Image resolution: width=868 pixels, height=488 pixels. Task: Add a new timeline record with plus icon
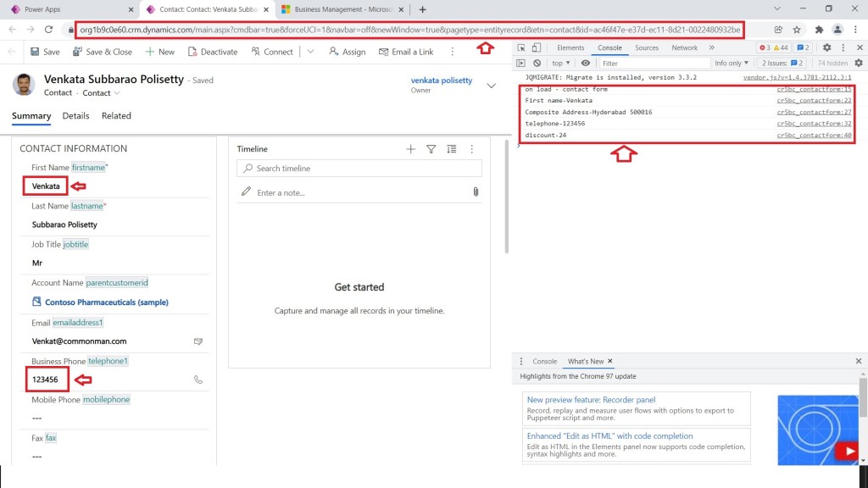click(x=411, y=149)
